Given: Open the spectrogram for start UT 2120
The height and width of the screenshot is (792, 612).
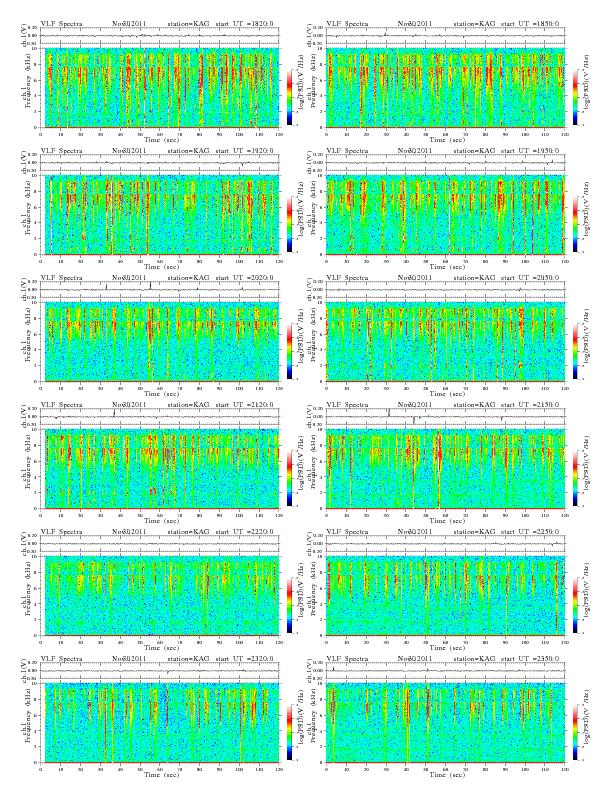Looking at the screenshot, I should click(x=160, y=469).
